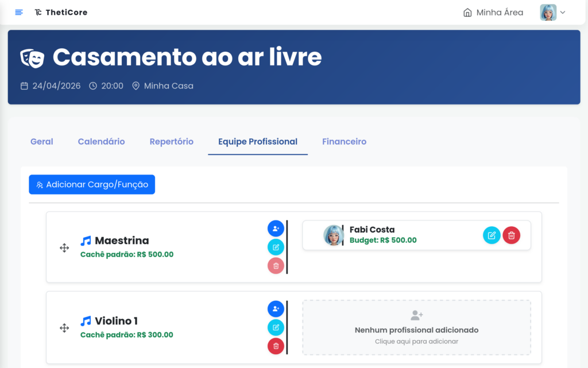Select the Equipe Profissional tab
Viewport: 588px width, 368px height.
(258, 142)
